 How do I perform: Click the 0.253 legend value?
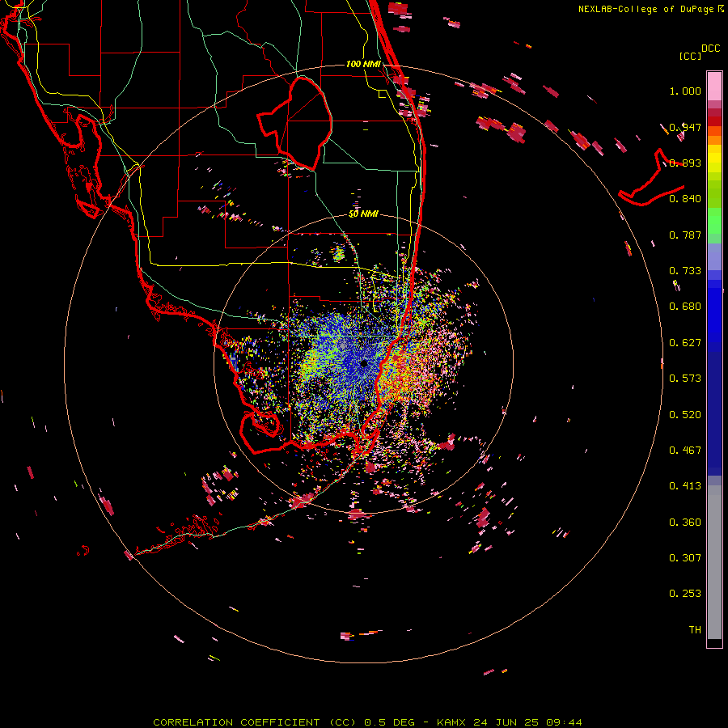tap(685, 594)
